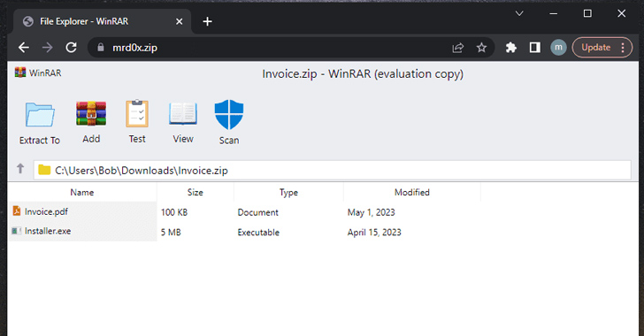Click the Extract To folder icon
644x336 pixels.
tap(40, 115)
